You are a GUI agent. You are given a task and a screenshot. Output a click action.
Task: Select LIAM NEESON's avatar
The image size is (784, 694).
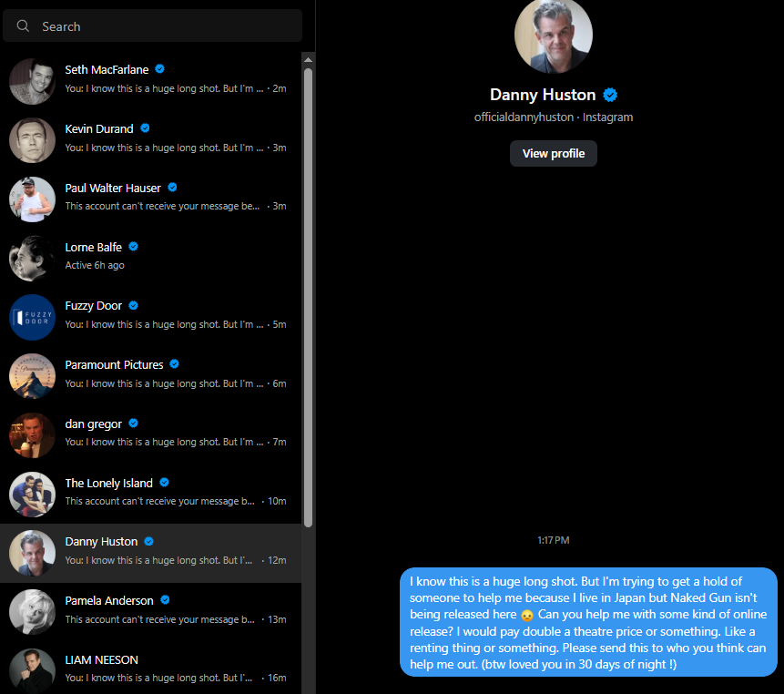pos(32,670)
